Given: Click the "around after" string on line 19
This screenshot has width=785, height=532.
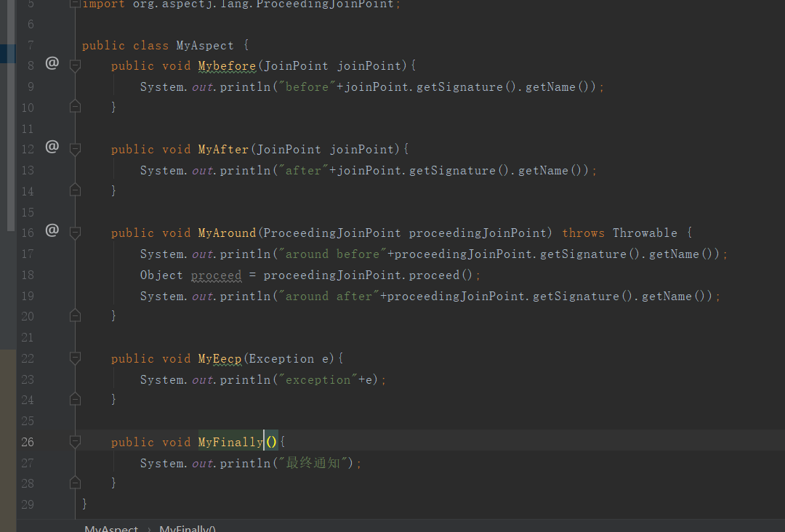Looking at the screenshot, I should (329, 297).
